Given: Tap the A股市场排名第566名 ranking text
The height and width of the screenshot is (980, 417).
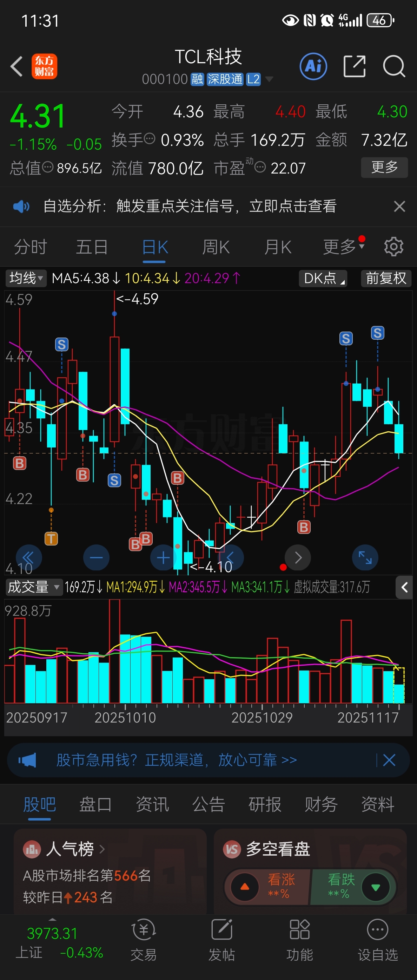Looking at the screenshot, I should tap(87, 875).
